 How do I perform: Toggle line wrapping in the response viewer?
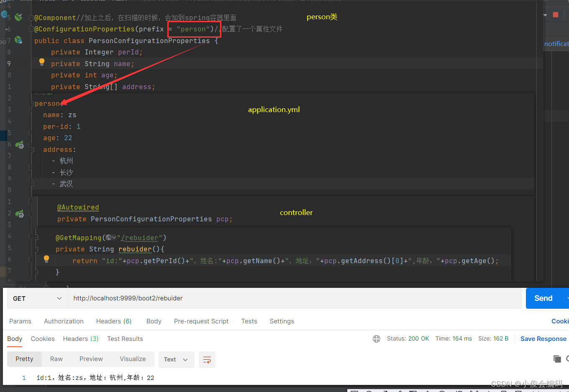coord(207,360)
